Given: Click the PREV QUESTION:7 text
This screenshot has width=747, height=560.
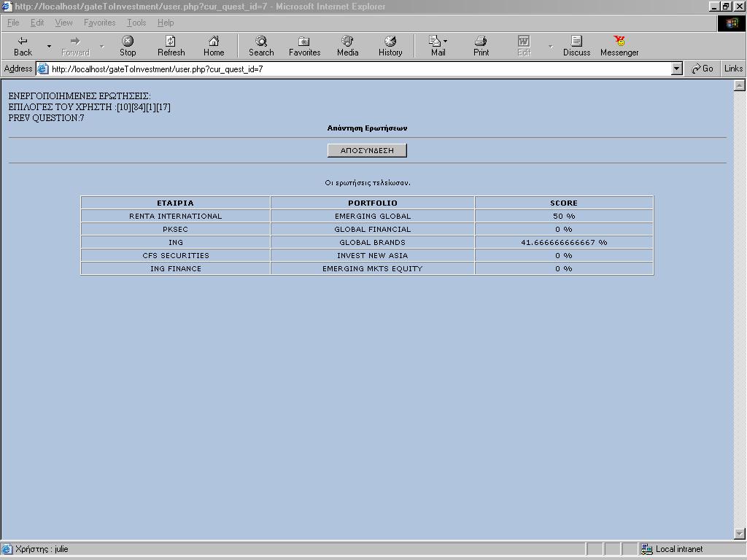Looking at the screenshot, I should 46,117.
